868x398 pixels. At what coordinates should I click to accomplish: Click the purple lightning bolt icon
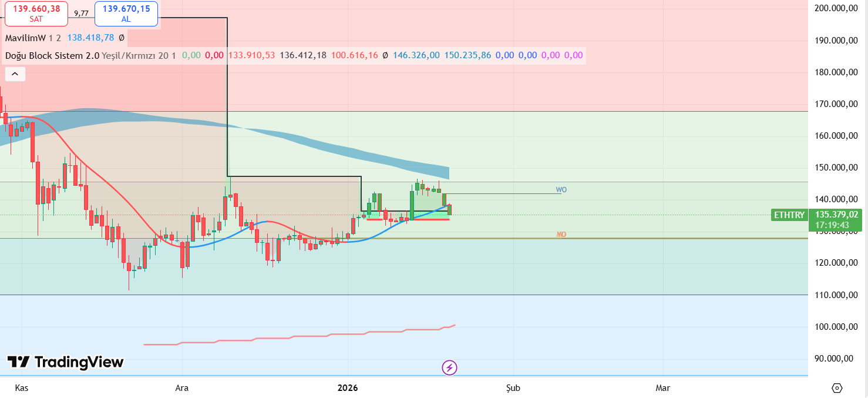coord(449,368)
